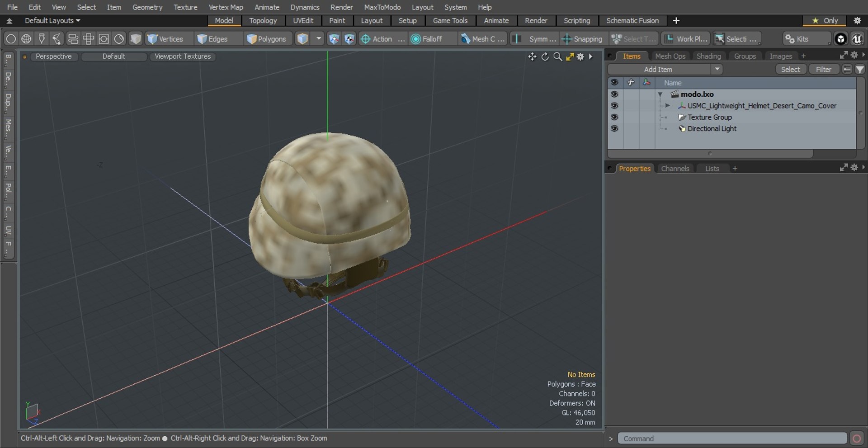Toggle visibility of Texture Group
Viewport: 868px width, 448px height.
[614, 117]
